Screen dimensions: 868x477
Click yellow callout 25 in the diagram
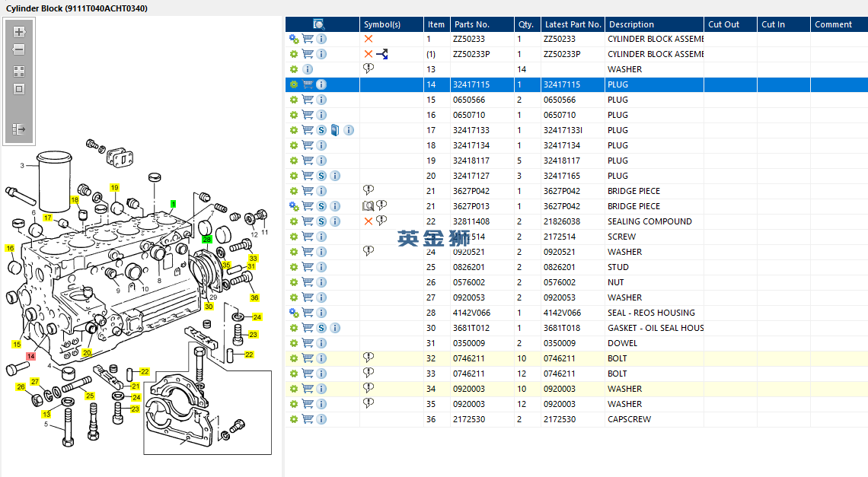(90, 396)
